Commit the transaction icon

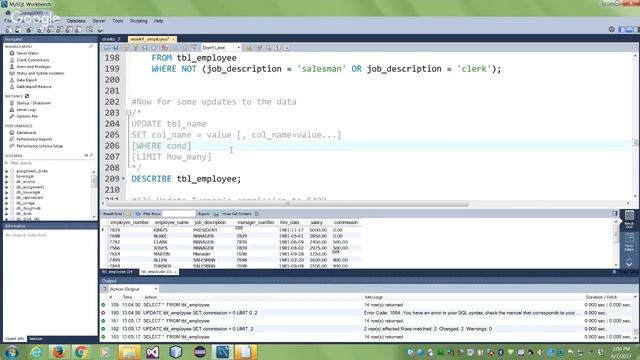pos(176,48)
